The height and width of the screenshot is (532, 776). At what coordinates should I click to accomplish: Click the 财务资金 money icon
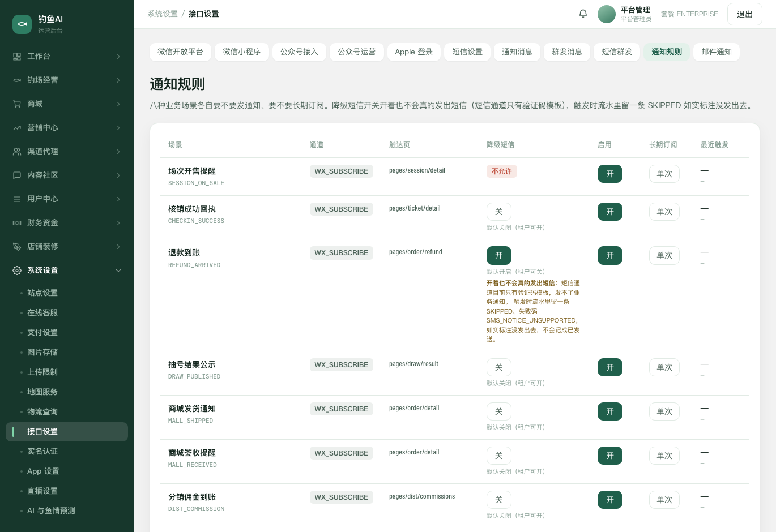pyautogui.click(x=17, y=223)
